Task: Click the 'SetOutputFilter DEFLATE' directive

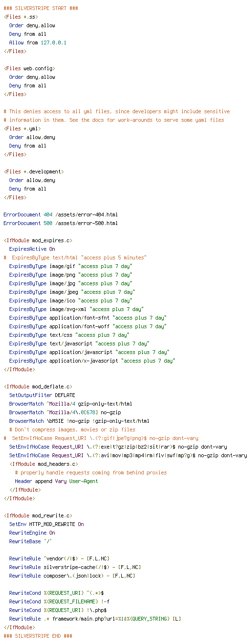Action: point(42,395)
